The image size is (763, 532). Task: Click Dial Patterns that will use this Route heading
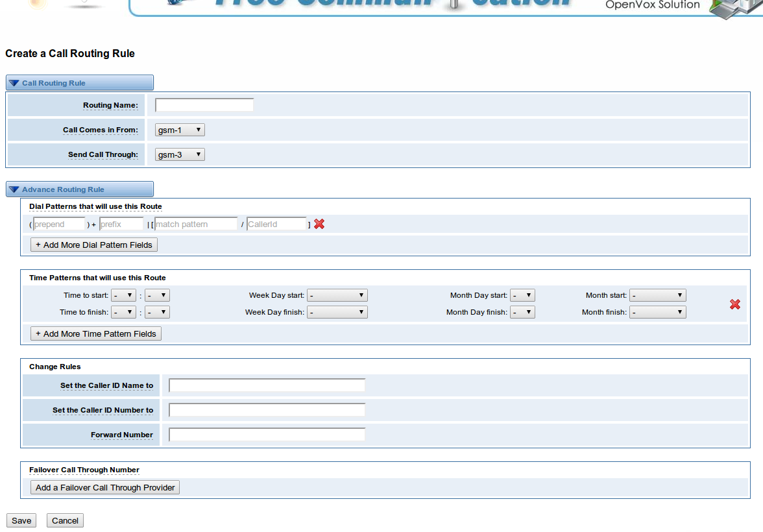point(95,206)
